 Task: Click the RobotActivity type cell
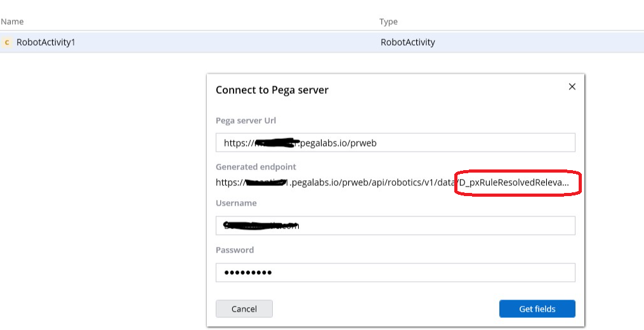[x=408, y=42]
